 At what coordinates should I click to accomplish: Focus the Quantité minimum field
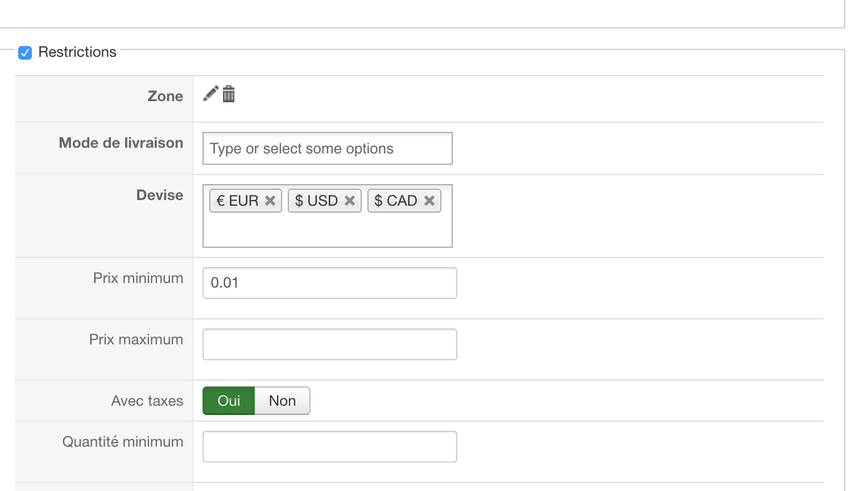[329, 447]
